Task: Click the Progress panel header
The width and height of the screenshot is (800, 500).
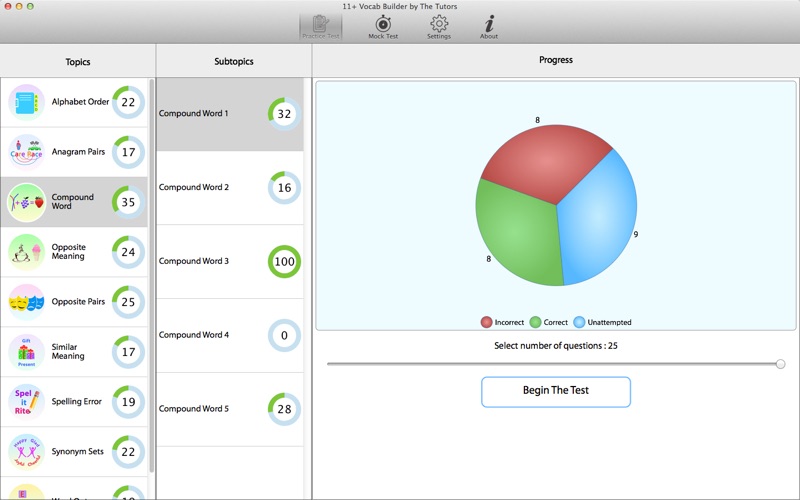Action: click(x=556, y=60)
